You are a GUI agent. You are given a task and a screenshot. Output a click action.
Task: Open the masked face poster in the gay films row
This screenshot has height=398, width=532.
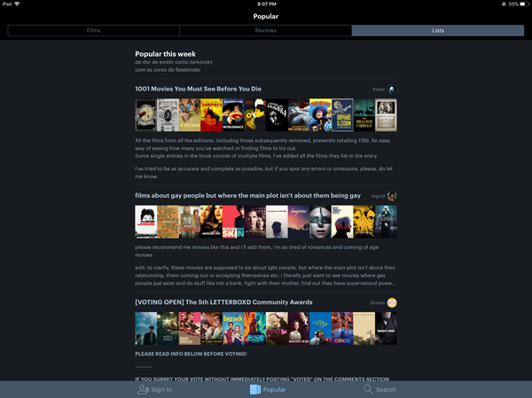pos(320,222)
